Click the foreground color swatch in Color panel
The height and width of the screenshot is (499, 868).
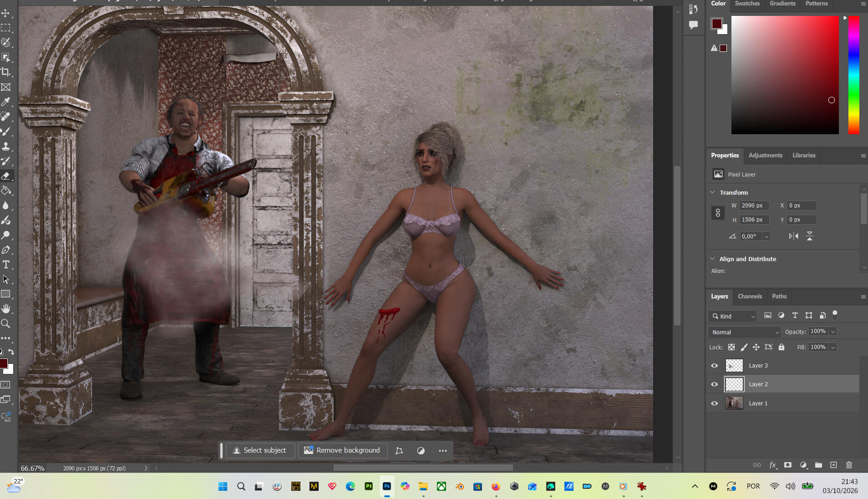point(717,24)
